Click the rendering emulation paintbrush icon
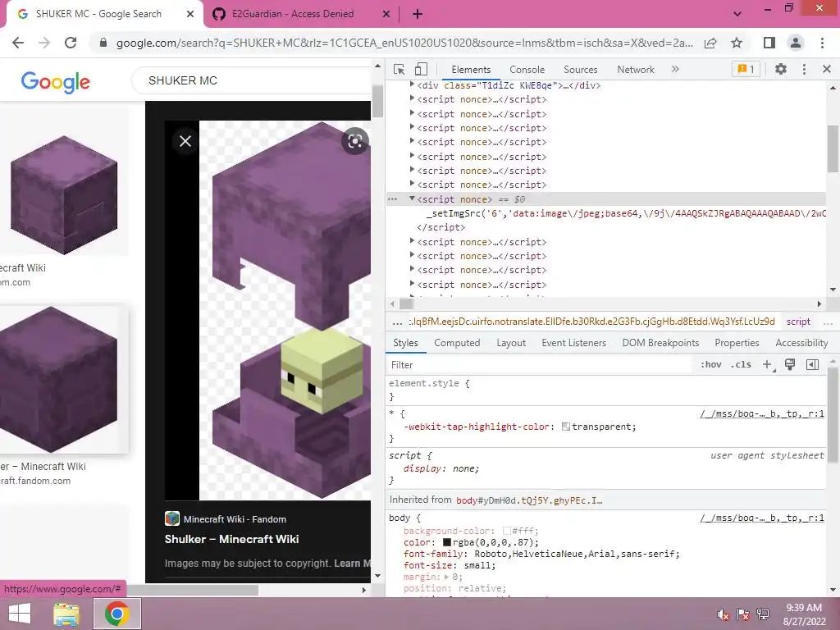The image size is (840, 630). pyautogui.click(x=790, y=365)
